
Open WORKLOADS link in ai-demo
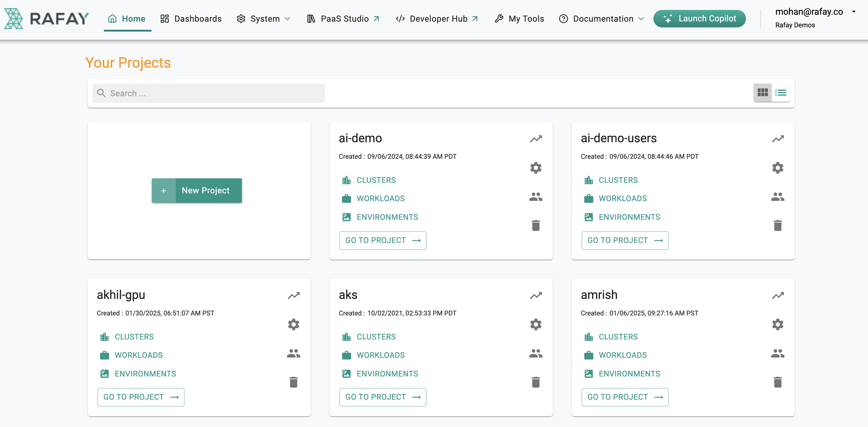click(373, 198)
